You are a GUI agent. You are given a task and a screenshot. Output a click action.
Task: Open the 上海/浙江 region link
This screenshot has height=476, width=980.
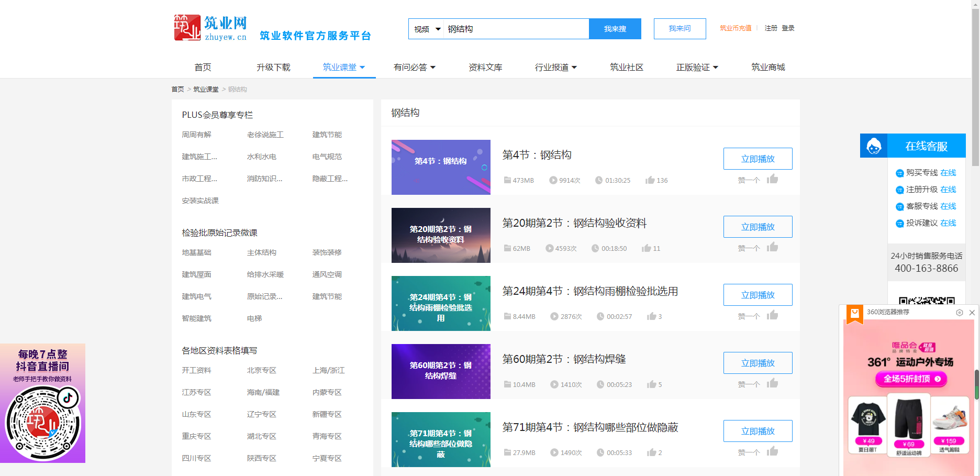click(x=329, y=370)
